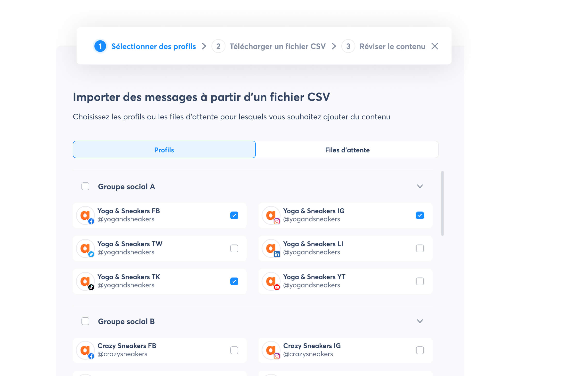
Task: Click the Yoga & Sneakers IG profile avatar
Action: coord(271,215)
